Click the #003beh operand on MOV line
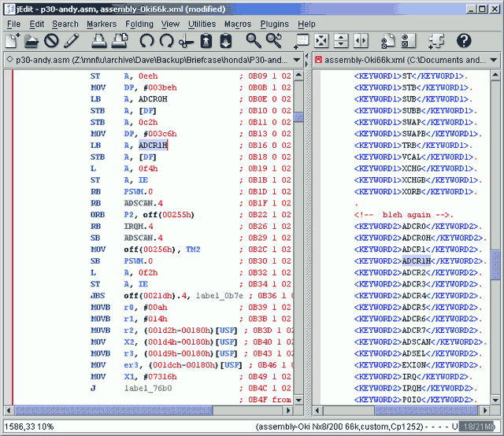Image resolution: width=504 pixels, height=436 pixels. coord(160,87)
